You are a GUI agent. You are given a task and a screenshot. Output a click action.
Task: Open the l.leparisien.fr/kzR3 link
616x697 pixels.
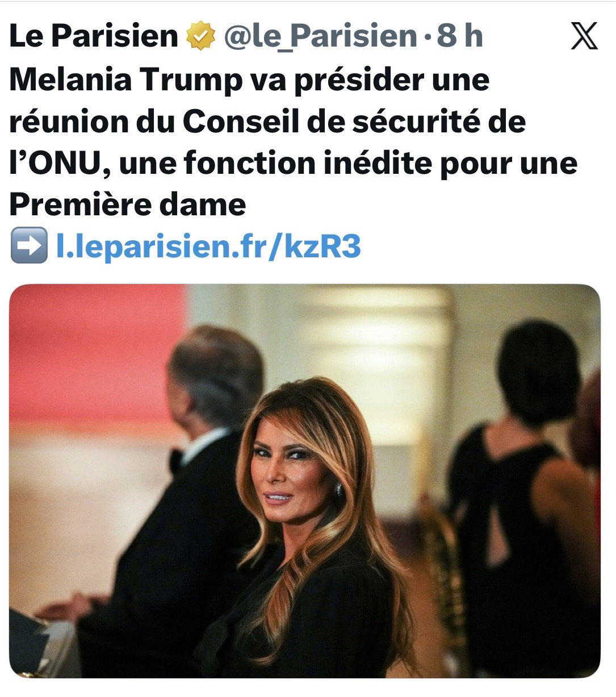click(208, 247)
